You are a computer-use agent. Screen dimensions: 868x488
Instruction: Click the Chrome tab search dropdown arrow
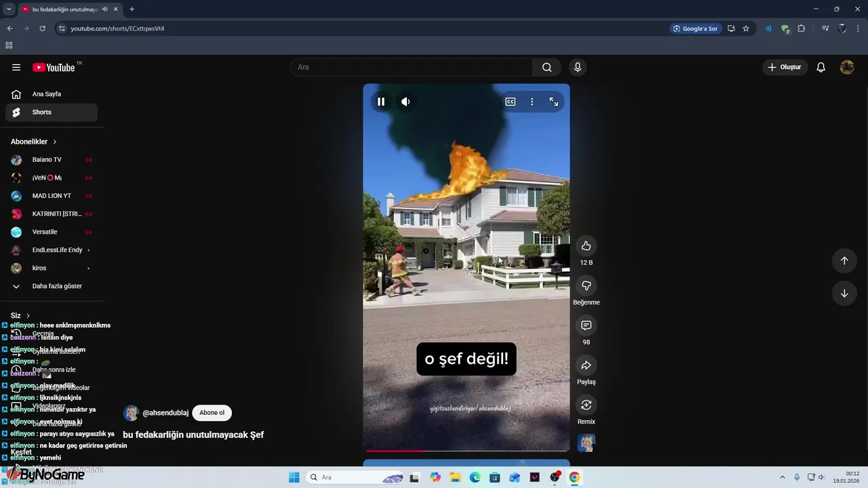coord(9,9)
